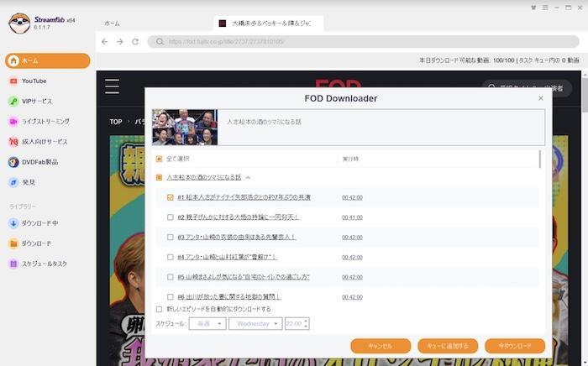The width and height of the screenshot is (588, 366).
Task: Go back with browser back arrow
Action: (x=105, y=42)
